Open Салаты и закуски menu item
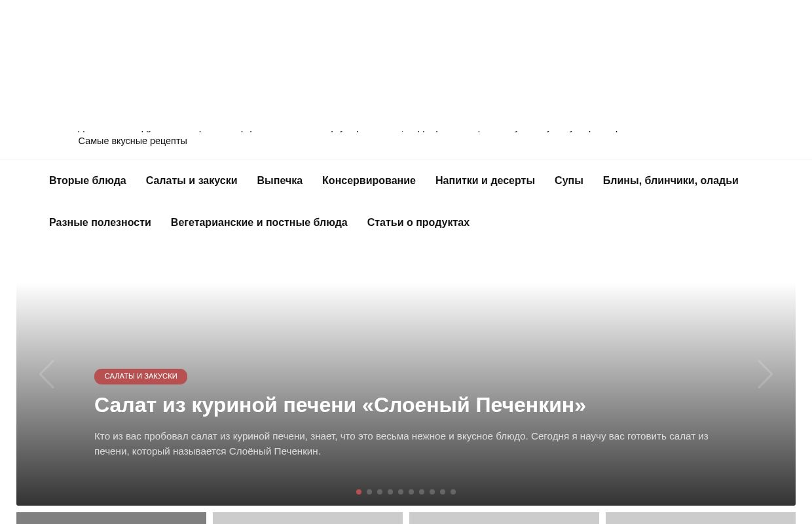The image size is (812, 524). (191, 181)
